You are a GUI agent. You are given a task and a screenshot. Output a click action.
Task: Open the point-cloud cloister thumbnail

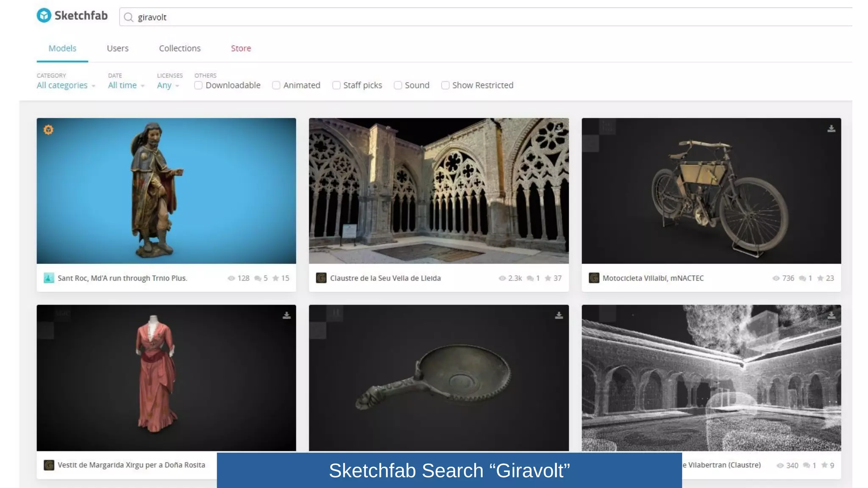711,378
